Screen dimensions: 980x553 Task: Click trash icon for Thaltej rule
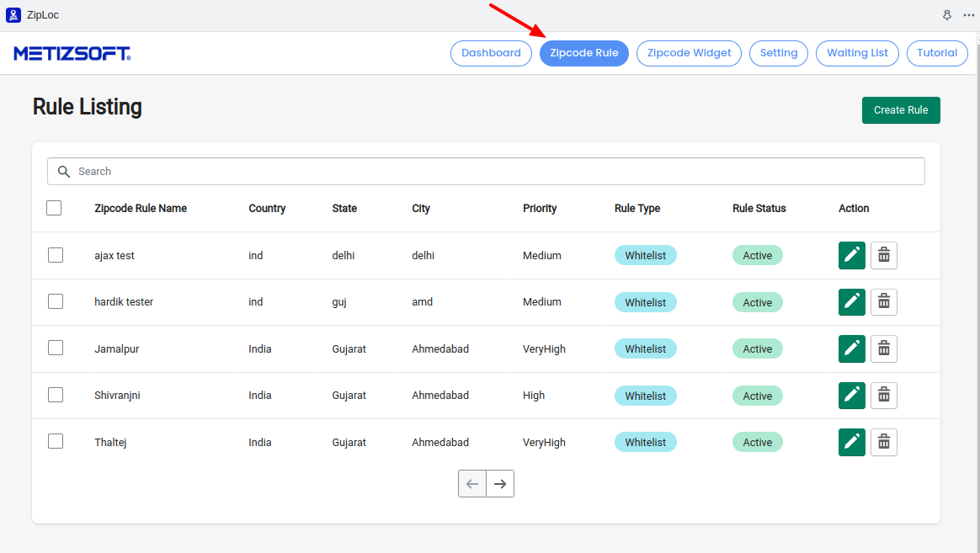click(883, 442)
